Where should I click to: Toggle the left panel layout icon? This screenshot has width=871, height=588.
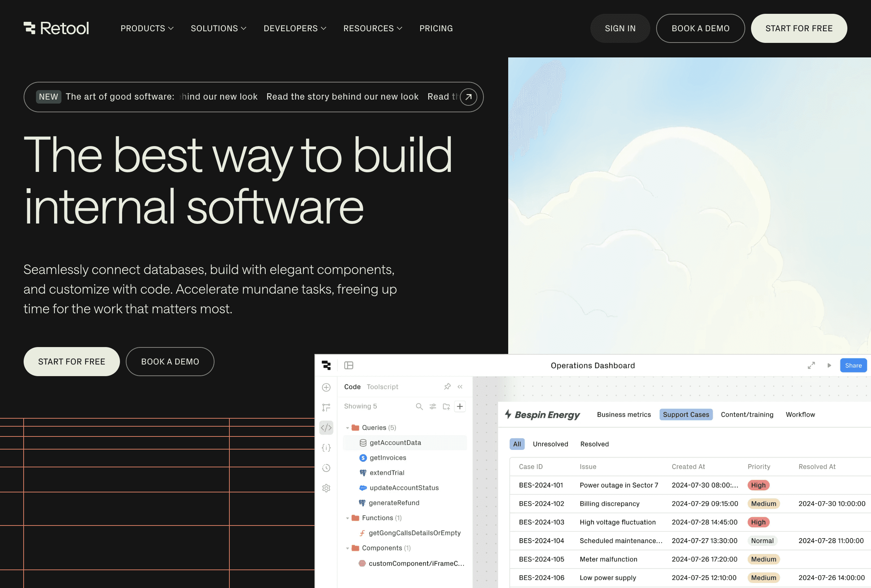click(349, 365)
